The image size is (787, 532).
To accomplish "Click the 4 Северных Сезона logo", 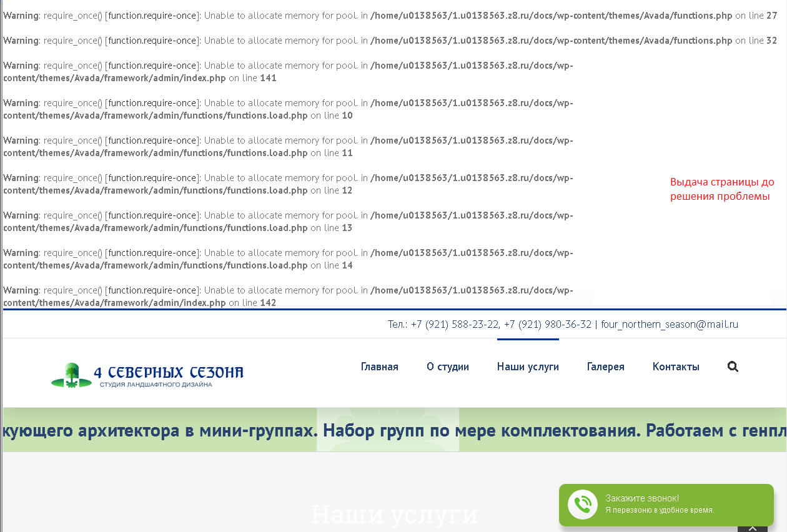I will [x=147, y=375].
